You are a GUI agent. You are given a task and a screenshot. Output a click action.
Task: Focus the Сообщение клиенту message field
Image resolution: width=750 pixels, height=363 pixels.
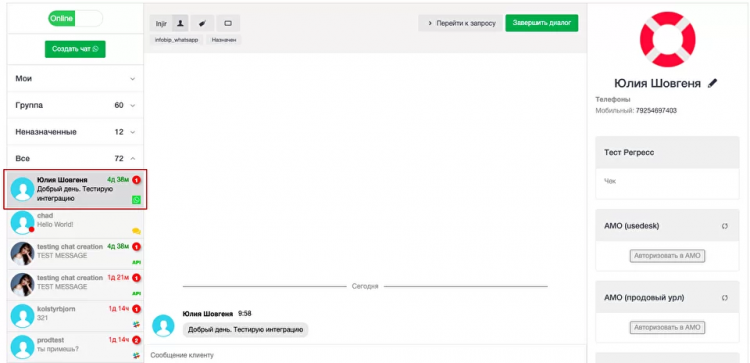[x=365, y=355]
